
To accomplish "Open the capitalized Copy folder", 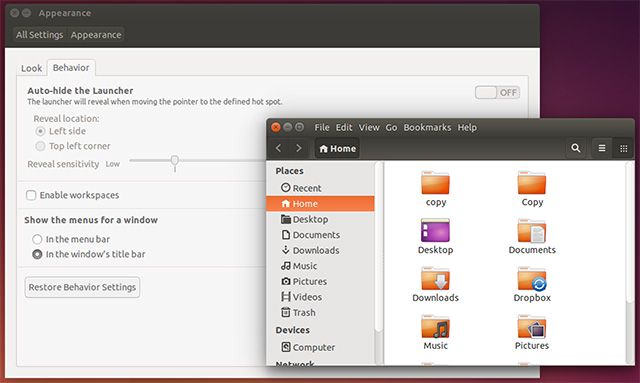I will [531, 183].
